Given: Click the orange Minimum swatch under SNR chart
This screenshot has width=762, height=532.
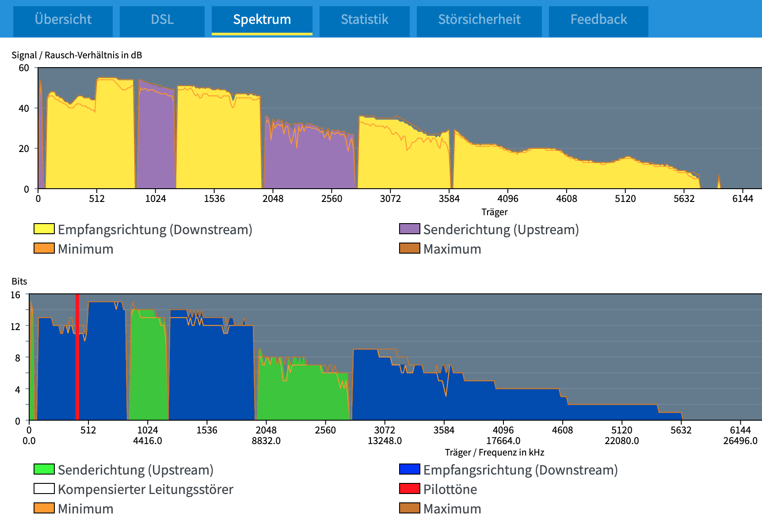Looking at the screenshot, I should 44,248.
